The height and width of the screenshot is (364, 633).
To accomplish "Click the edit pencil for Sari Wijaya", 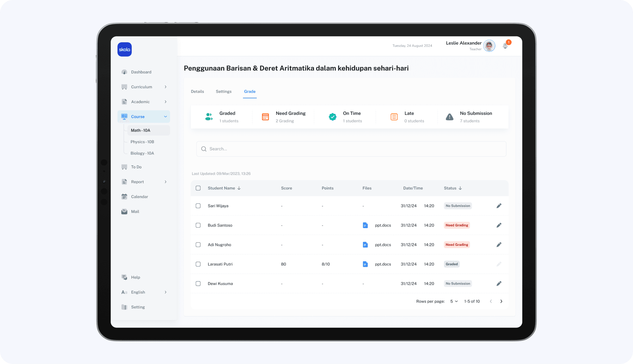I will coord(499,206).
